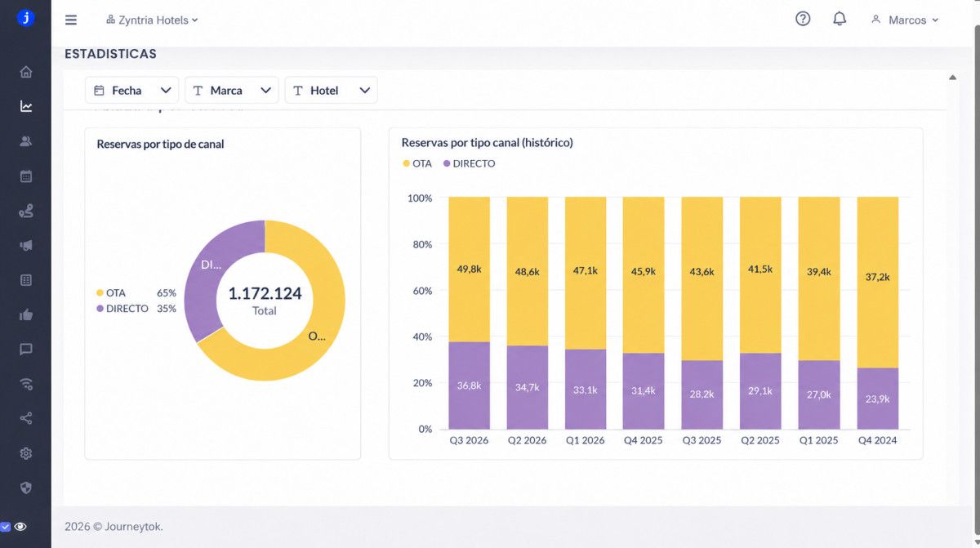Viewport: 980px width, 548px height.
Task: Open the share sidebar icon
Action: coord(26,419)
